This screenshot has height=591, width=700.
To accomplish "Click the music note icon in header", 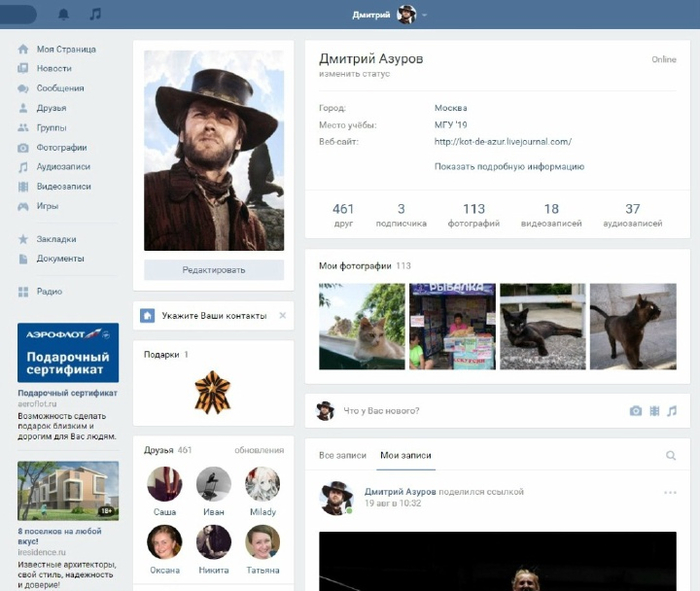I will tap(95, 14).
